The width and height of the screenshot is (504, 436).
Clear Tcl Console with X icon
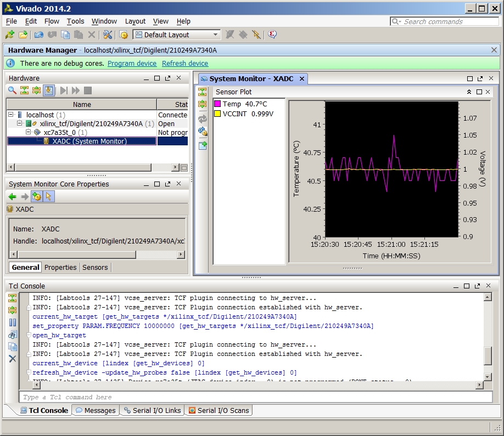click(x=13, y=359)
